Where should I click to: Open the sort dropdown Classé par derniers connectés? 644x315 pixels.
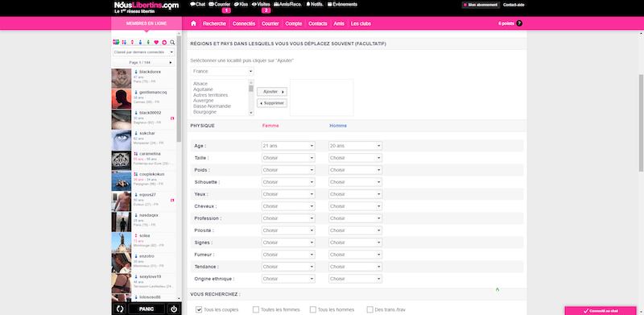click(144, 52)
